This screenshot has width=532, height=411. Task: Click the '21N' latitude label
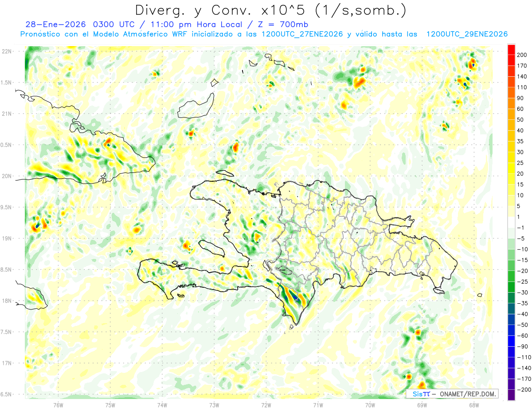click(x=8, y=114)
